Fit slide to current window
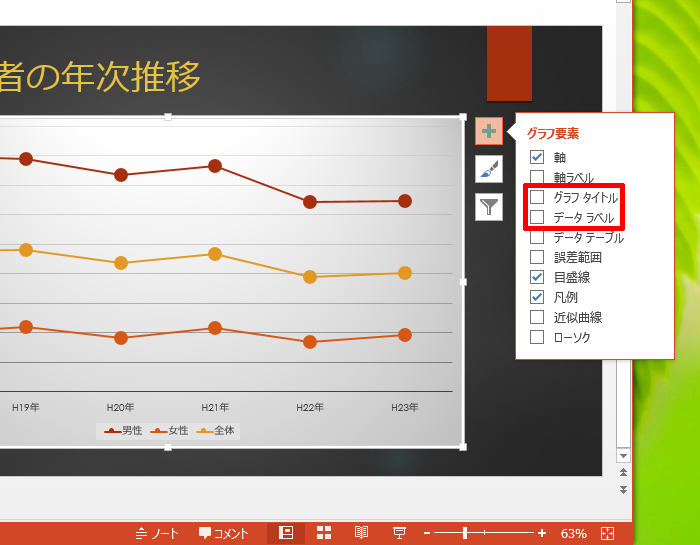The height and width of the screenshot is (545, 700). [608, 533]
